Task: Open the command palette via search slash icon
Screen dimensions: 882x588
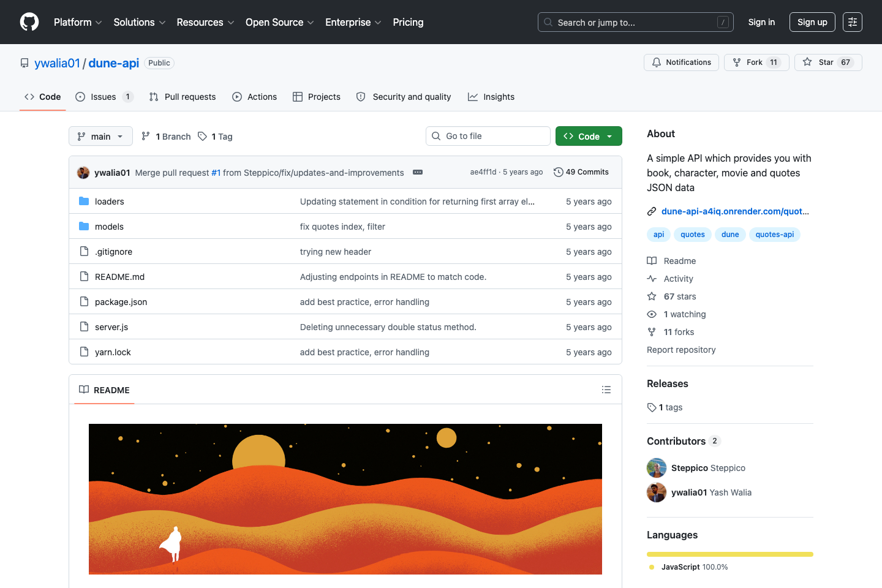Action: tap(723, 22)
